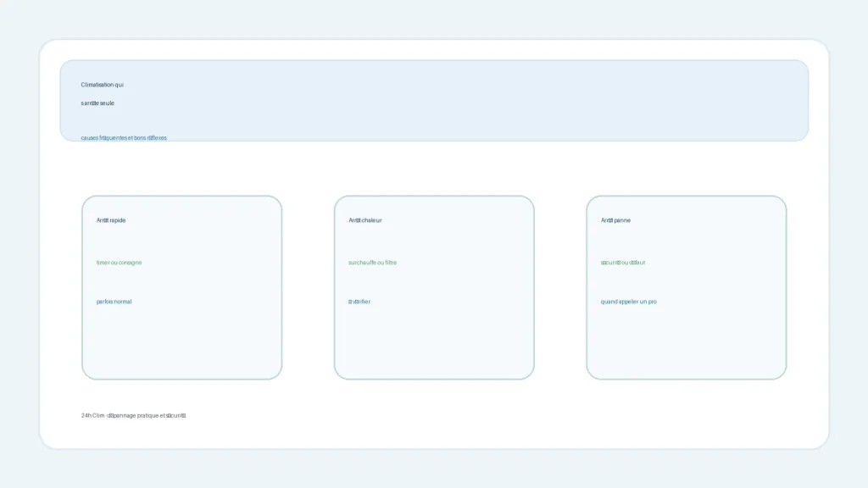Click the last line in the 'chaleur' card
This screenshot has height=488, width=868.
point(359,302)
